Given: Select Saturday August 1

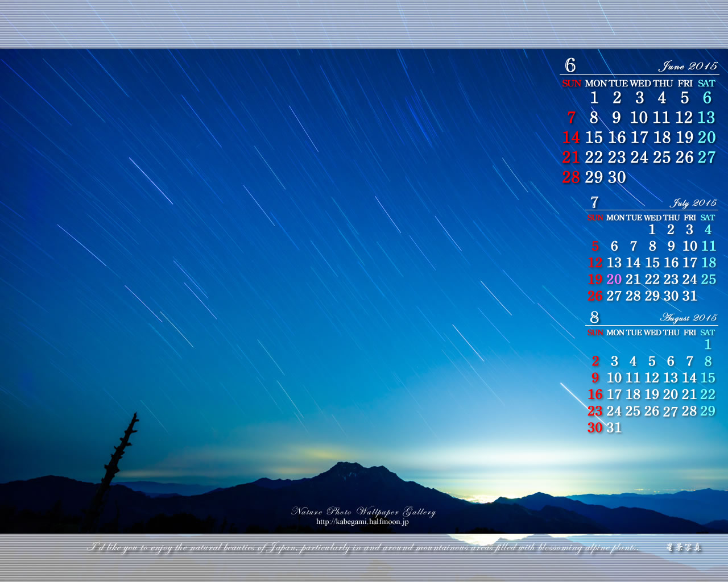Looking at the screenshot, I should tap(708, 344).
